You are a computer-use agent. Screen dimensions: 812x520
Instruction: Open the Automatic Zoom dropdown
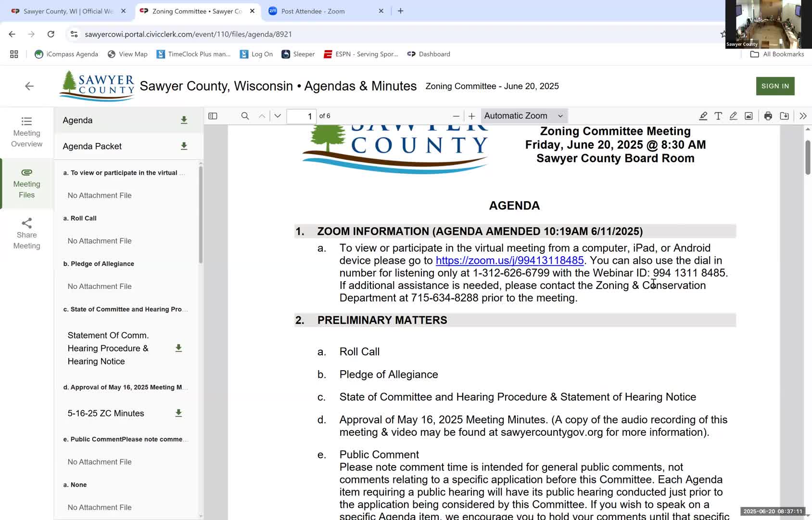[x=524, y=116]
